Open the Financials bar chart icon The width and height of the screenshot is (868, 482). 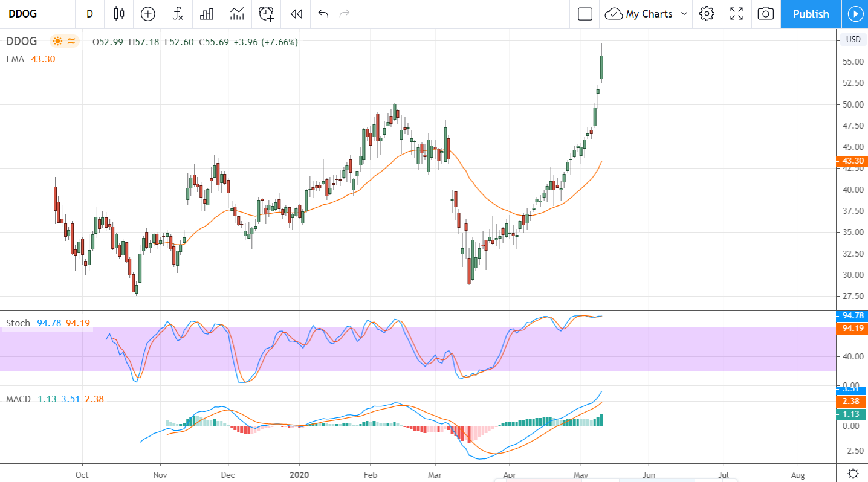(x=207, y=14)
